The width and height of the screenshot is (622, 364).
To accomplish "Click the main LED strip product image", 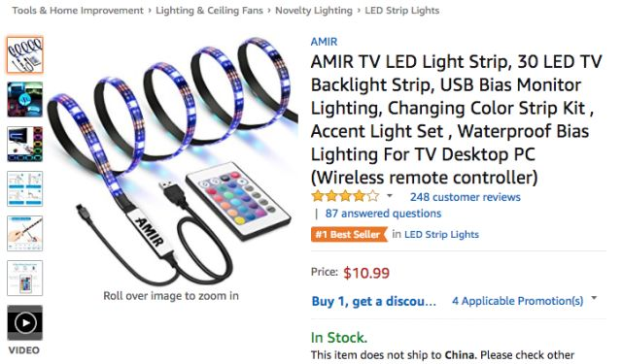I will (173, 160).
